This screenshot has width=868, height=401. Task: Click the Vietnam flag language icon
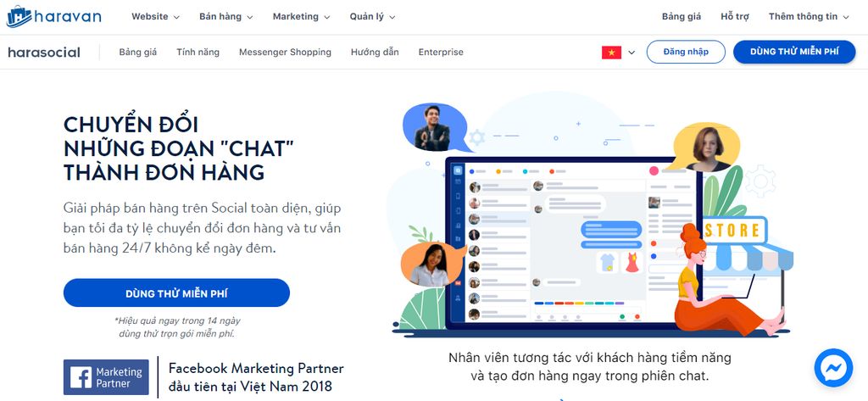(x=611, y=53)
